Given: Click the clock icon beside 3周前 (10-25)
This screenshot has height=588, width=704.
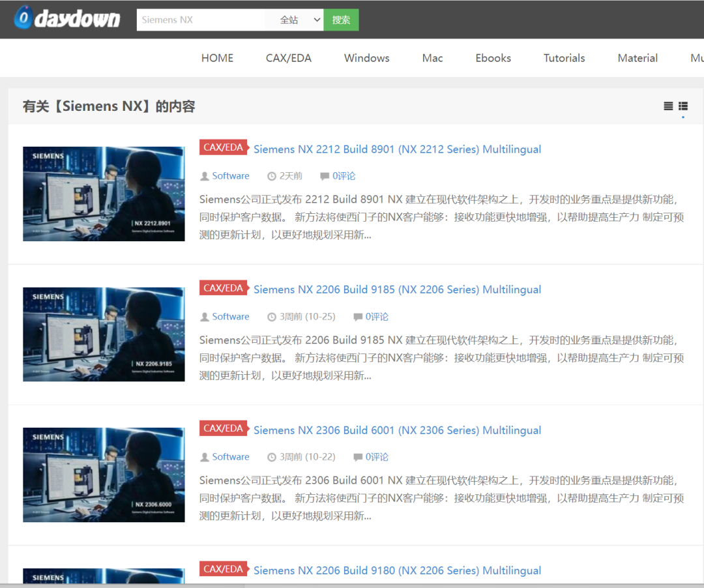Looking at the screenshot, I should click(272, 317).
